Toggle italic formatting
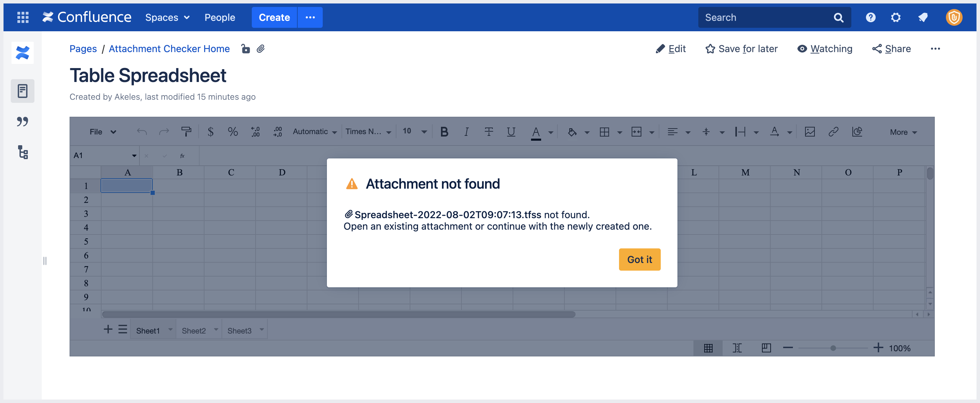Image resolution: width=980 pixels, height=403 pixels. click(466, 132)
